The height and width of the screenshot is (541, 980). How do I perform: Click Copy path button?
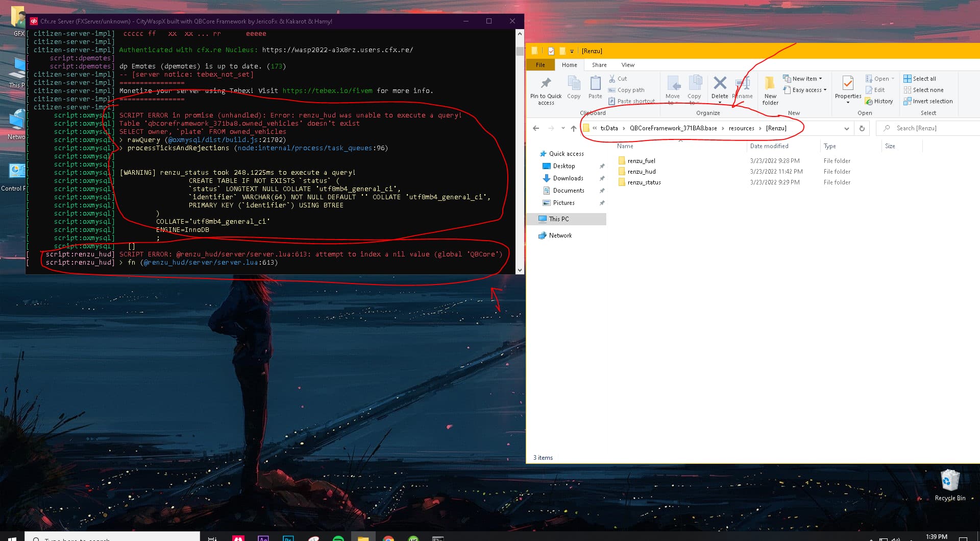630,90
